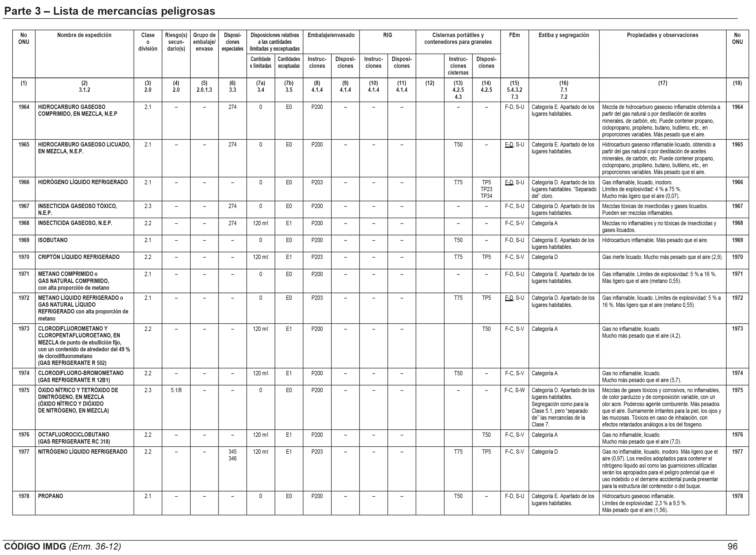The width and height of the screenshot is (756, 555).
Task: Select the "Nombre de expedición" column header
Action: (x=84, y=35)
